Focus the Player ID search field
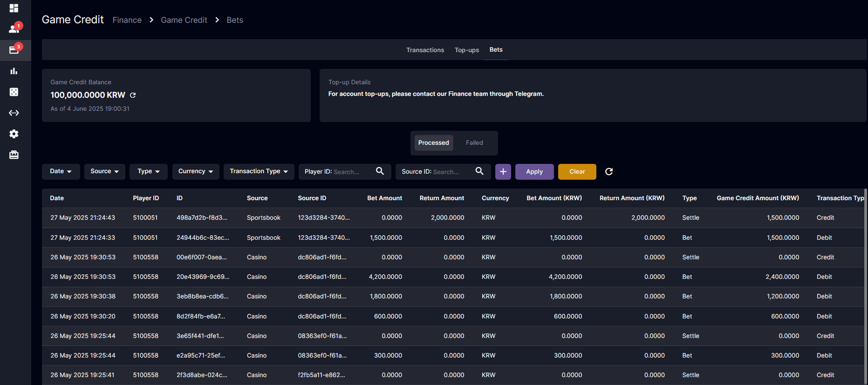The image size is (868, 385). 345,172
